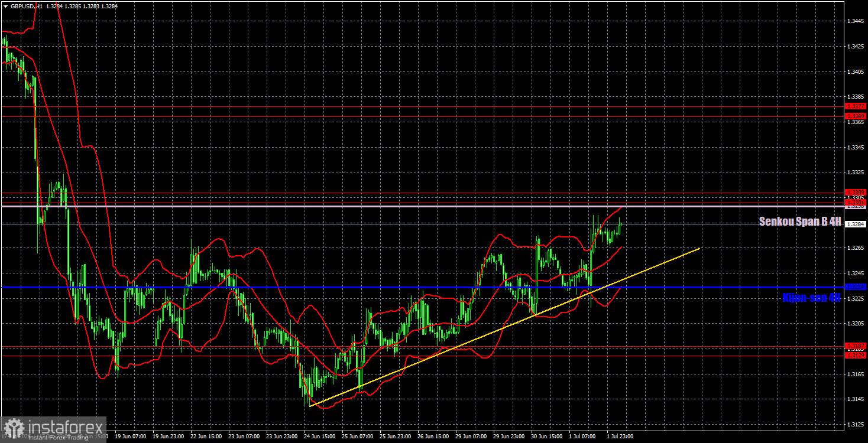Click the 1.3125 price scale value
The image size is (868, 443).
click(x=855, y=425)
